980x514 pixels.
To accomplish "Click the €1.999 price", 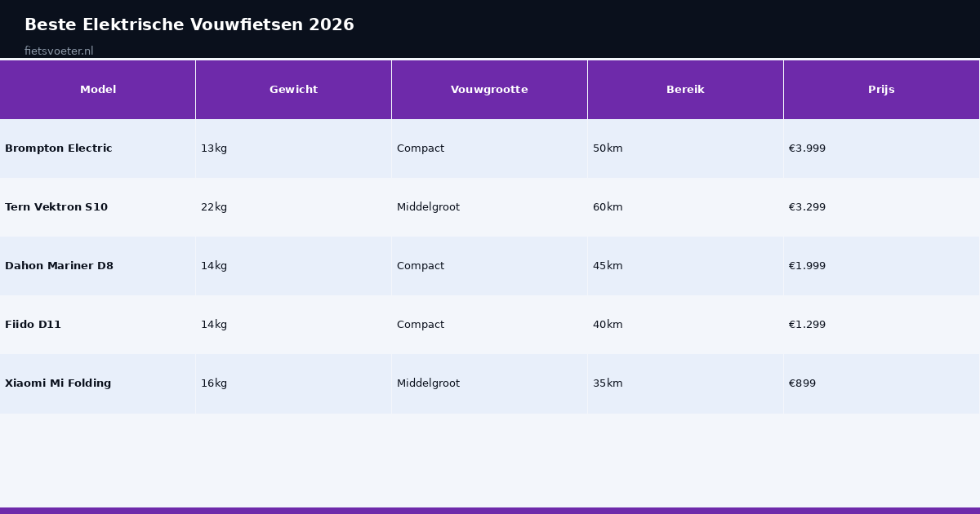I will pos(807,266).
